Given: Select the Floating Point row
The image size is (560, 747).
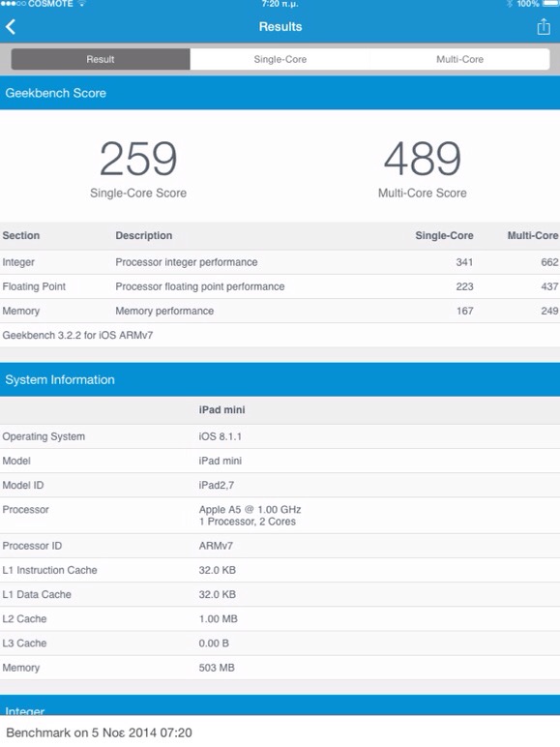Looking at the screenshot, I should tap(280, 286).
